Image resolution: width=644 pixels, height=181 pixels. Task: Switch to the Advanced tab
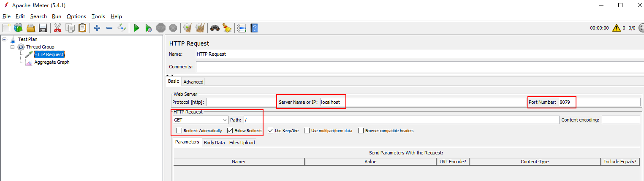click(x=193, y=82)
